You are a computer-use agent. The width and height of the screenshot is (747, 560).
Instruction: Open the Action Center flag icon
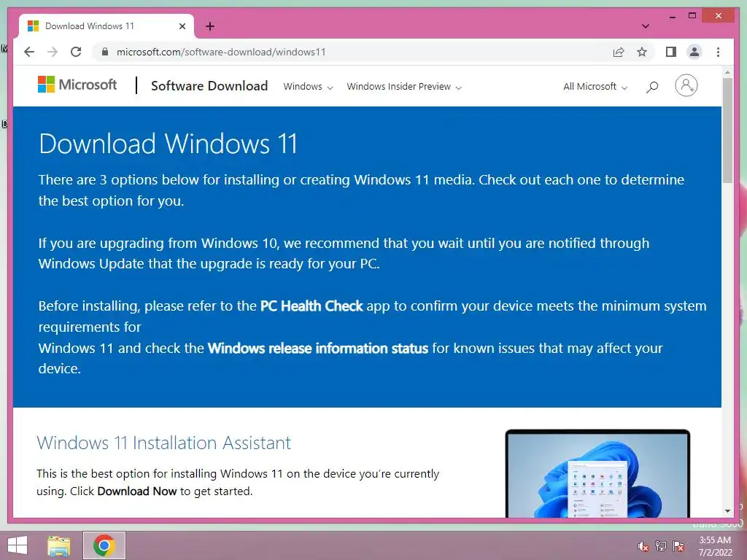[678, 546]
